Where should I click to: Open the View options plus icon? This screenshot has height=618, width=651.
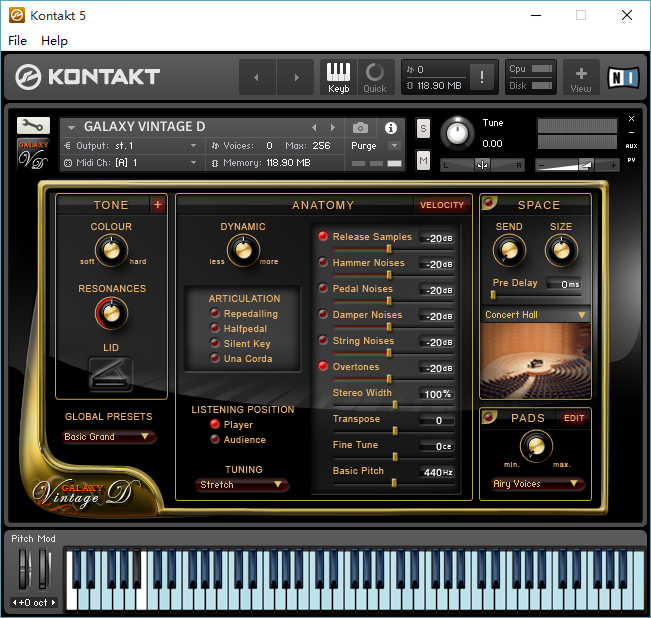[x=581, y=76]
